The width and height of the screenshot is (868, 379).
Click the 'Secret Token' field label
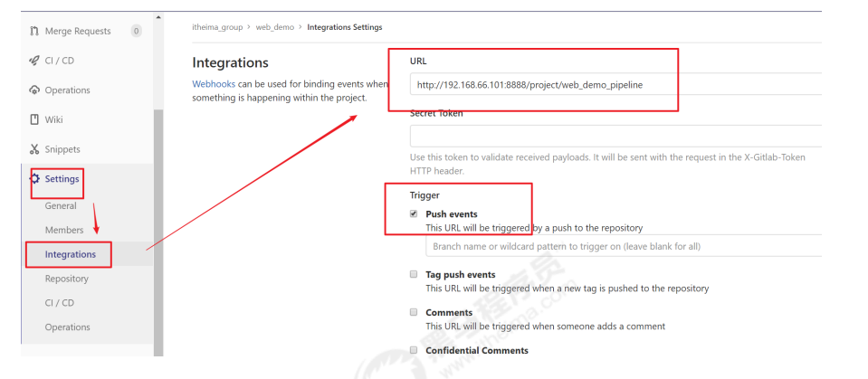(436, 113)
